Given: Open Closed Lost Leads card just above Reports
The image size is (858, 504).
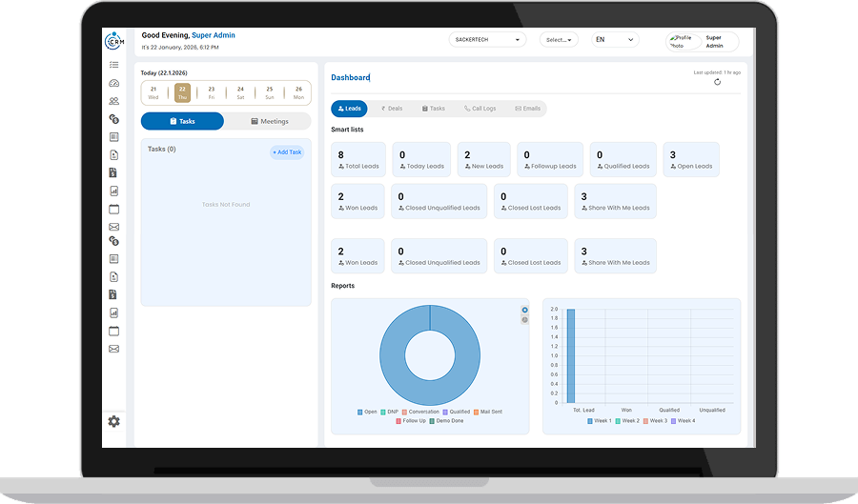Looking at the screenshot, I should pyautogui.click(x=531, y=256).
